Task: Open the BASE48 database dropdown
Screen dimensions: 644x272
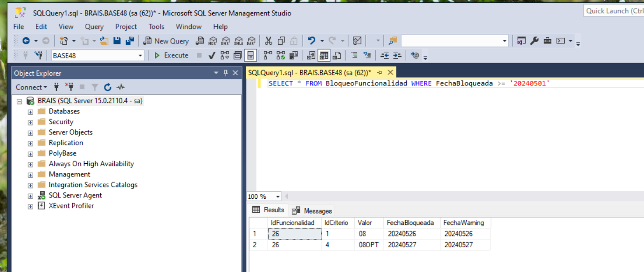Action: [x=140, y=56]
